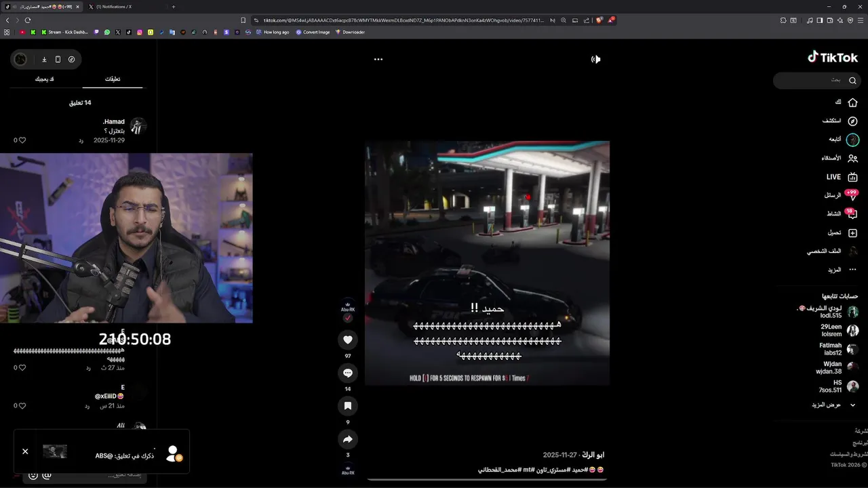This screenshot has width=868, height=488.
Task: Like the comment posted 27 hours ago
Action: click(x=22, y=367)
